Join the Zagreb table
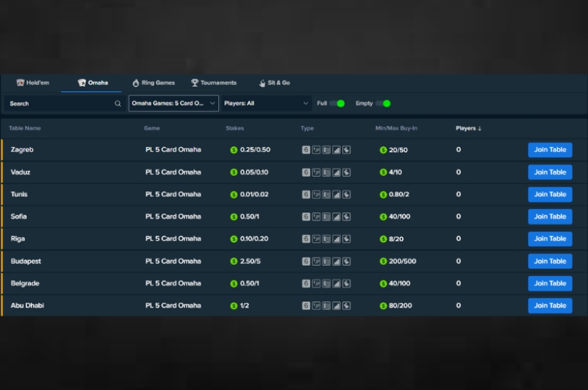The height and width of the screenshot is (390, 588). click(550, 149)
